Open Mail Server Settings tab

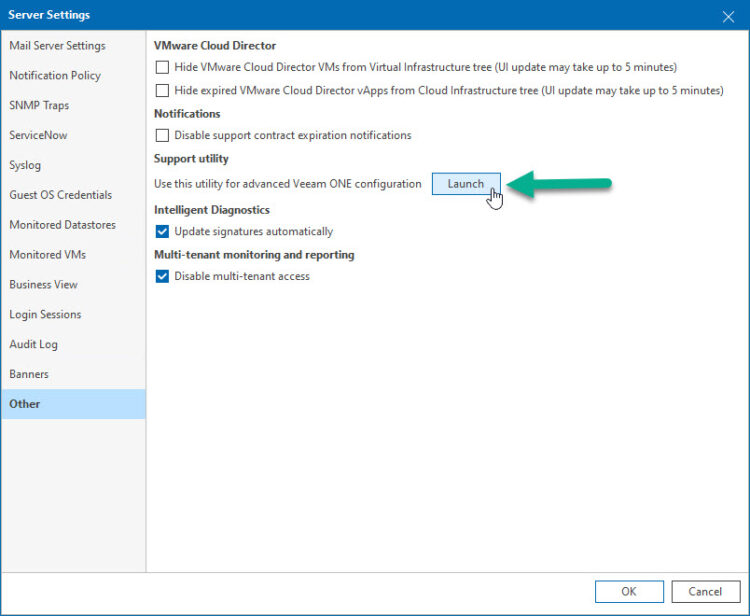tap(57, 46)
